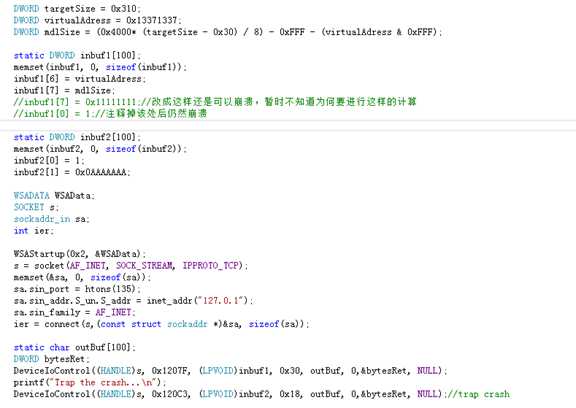Screen dimensions: 576x408
Task: Click the line 'WSADATA WSAData;'
Action: coord(54,196)
